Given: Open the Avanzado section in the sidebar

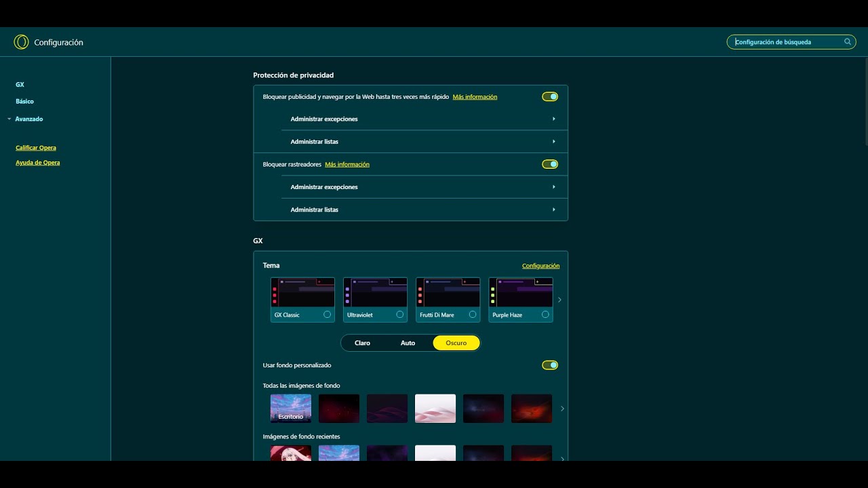Looking at the screenshot, I should click(29, 119).
